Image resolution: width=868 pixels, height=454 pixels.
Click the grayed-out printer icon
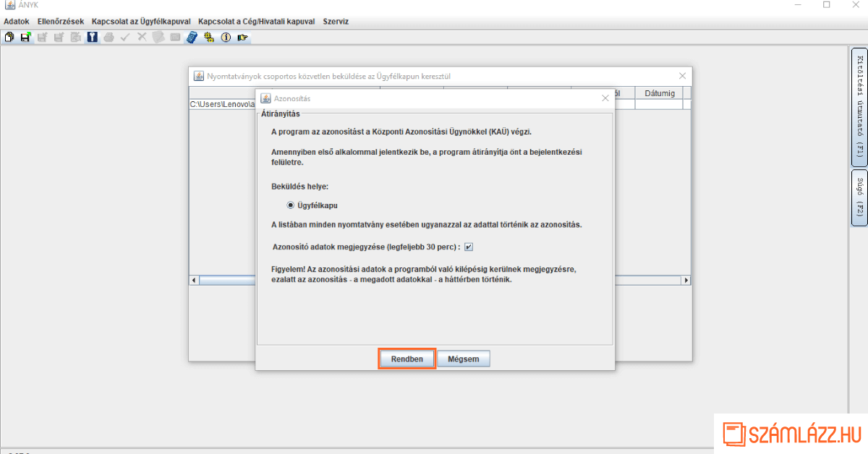point(109,38)
